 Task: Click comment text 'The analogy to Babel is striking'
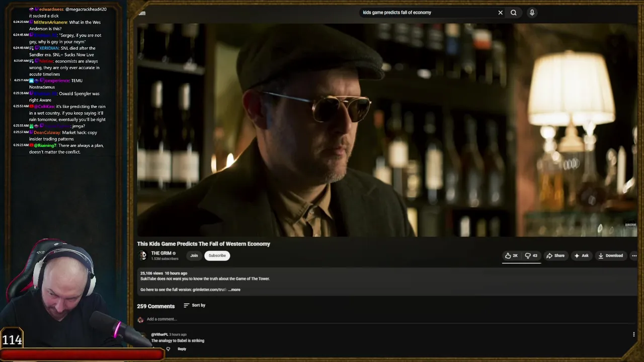[x=178, y=341]
